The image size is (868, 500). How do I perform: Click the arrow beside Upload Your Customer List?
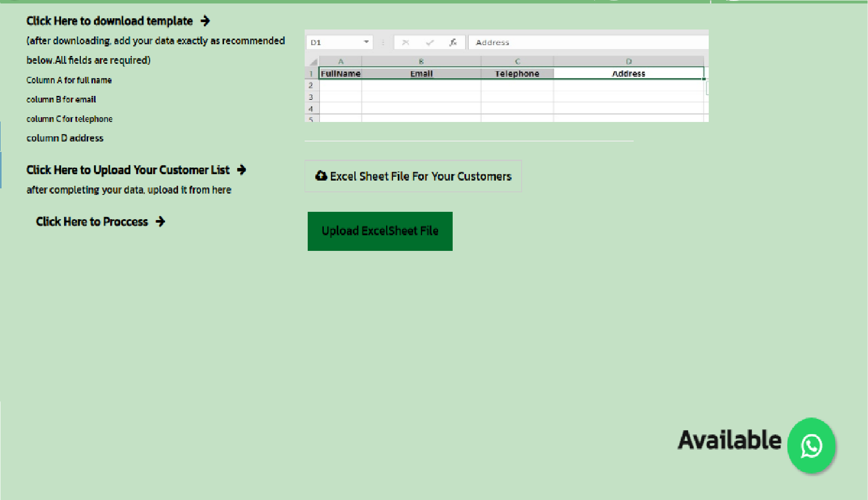click(x=242, y=170)
